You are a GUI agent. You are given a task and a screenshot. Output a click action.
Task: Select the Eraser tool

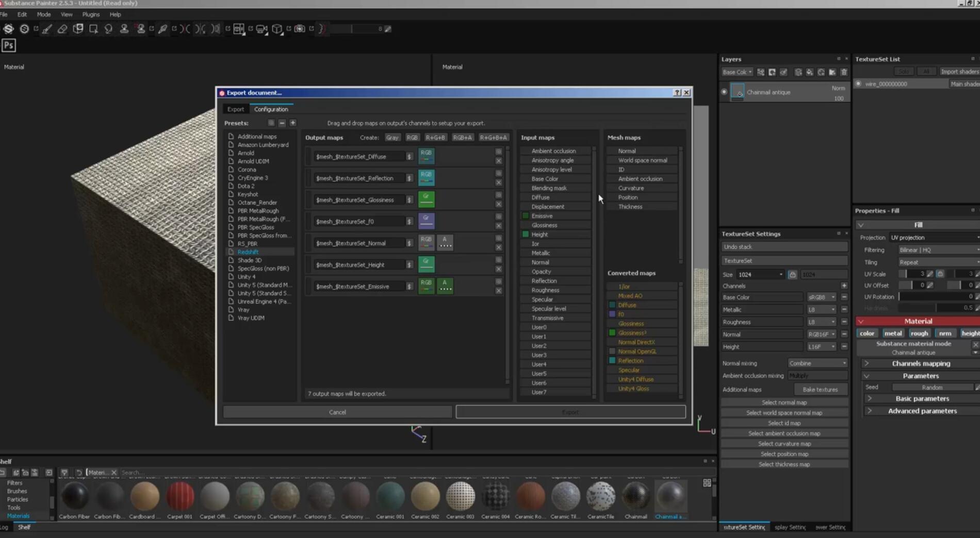(x=62, y=29)
